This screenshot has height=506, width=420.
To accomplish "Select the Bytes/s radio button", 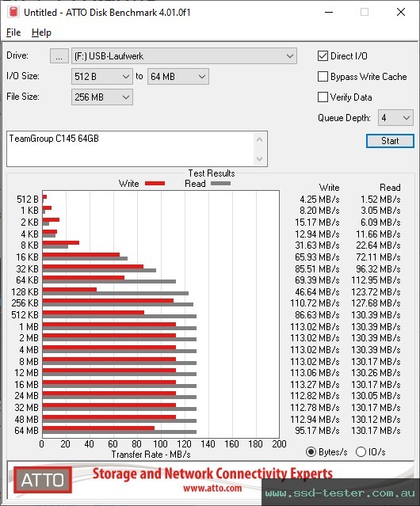I will point(311,452).
